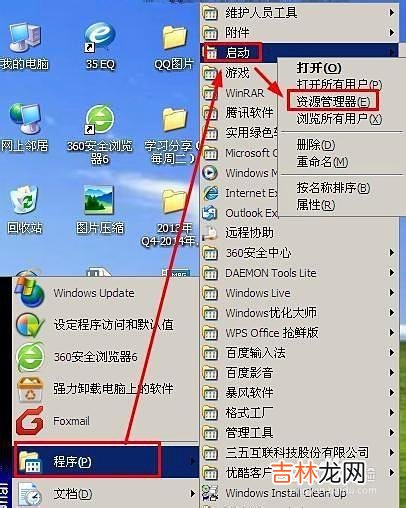Click the 回收站 recycle bin icon

(x=24, y=209)
